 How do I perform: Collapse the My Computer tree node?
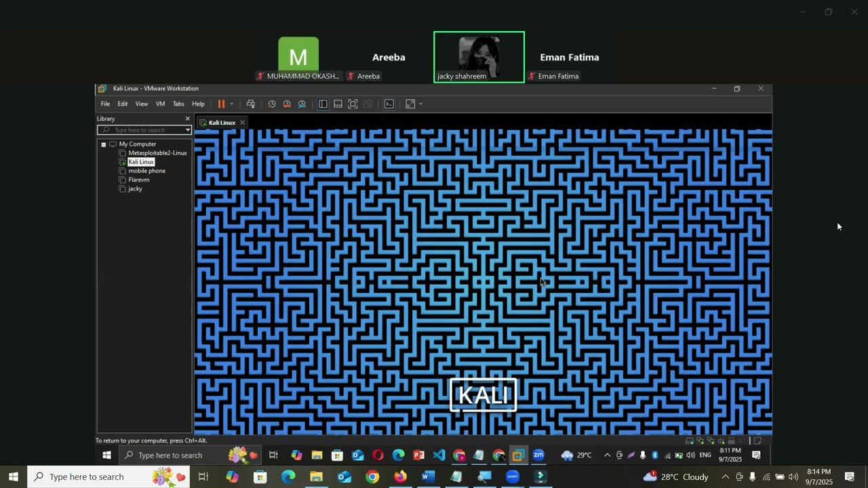pos(103,144)
